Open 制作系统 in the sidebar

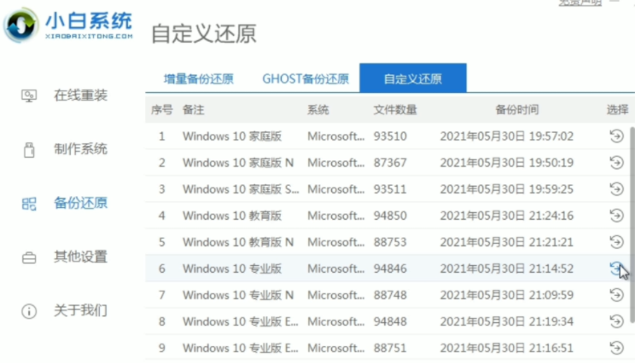[80, 149]
